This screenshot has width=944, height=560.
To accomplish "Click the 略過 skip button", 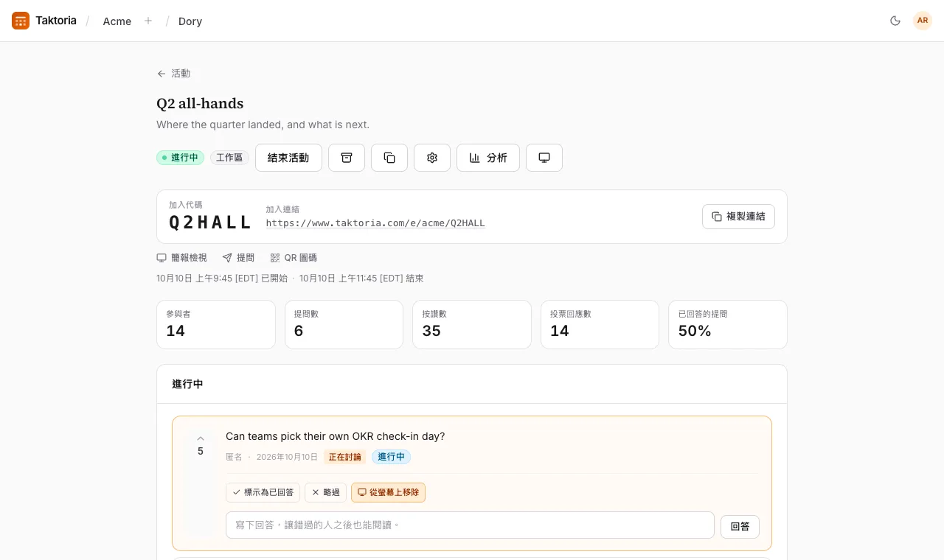I will 325,492.
